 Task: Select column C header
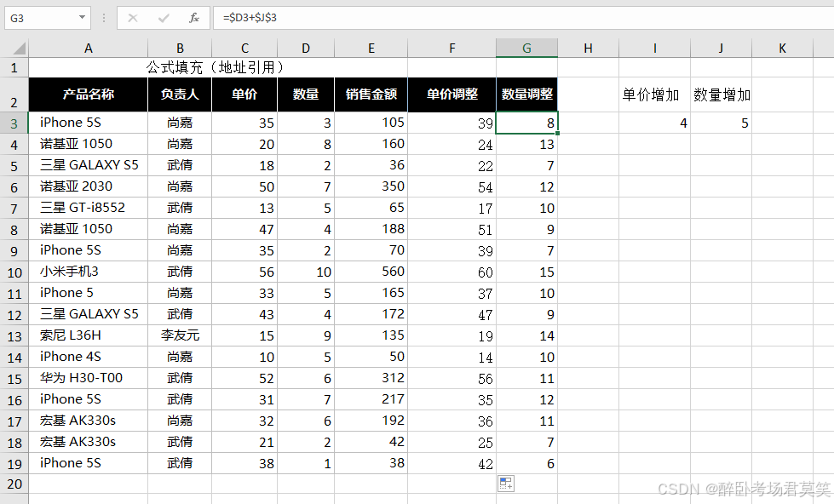(x=244, y=49)
